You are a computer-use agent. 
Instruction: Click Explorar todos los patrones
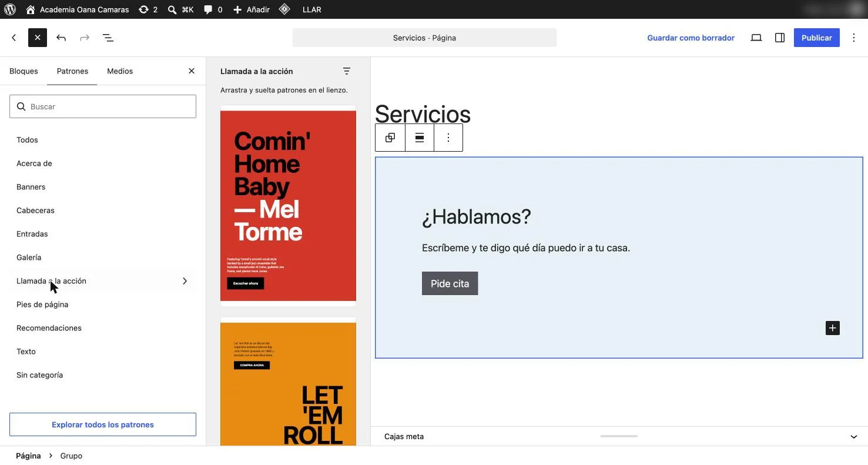[x=103, y=424]
